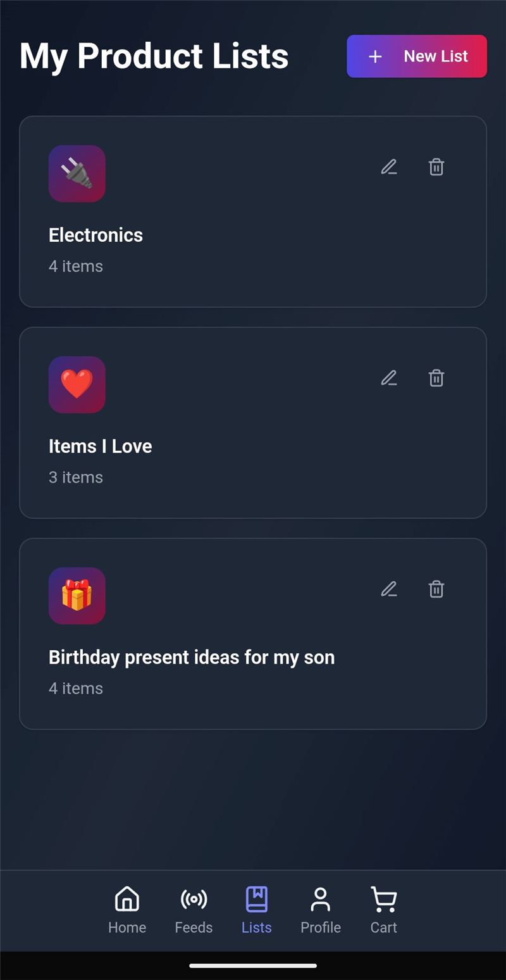Open Birthday present ideas for my son

pyautogui.click(x=192, y=657)
